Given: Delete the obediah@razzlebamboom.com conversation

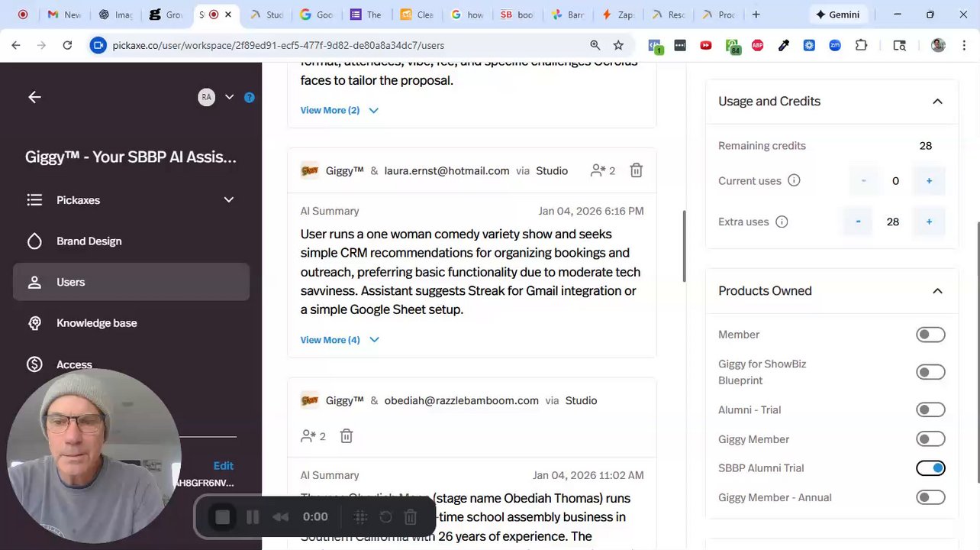Looking at the screenshot, I should point(346,436).
